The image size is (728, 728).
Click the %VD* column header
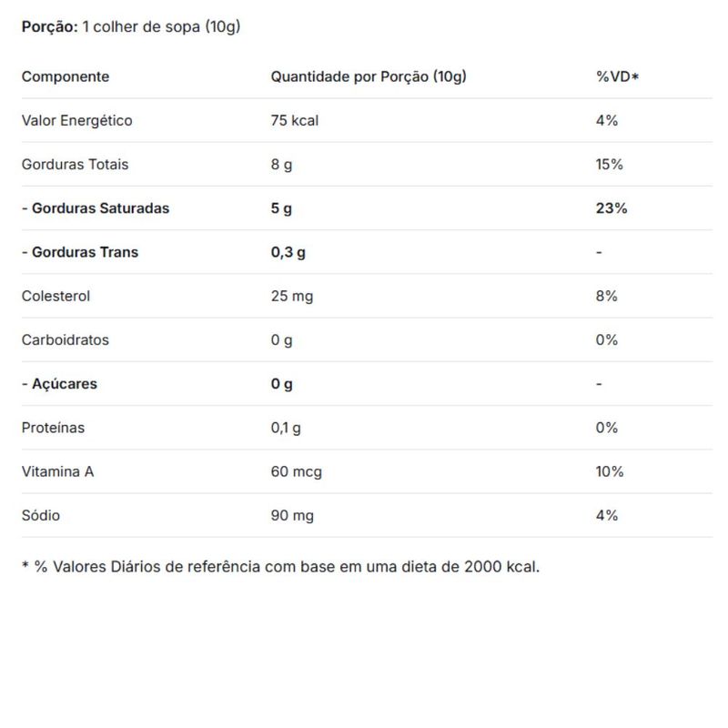pos(618,76)
